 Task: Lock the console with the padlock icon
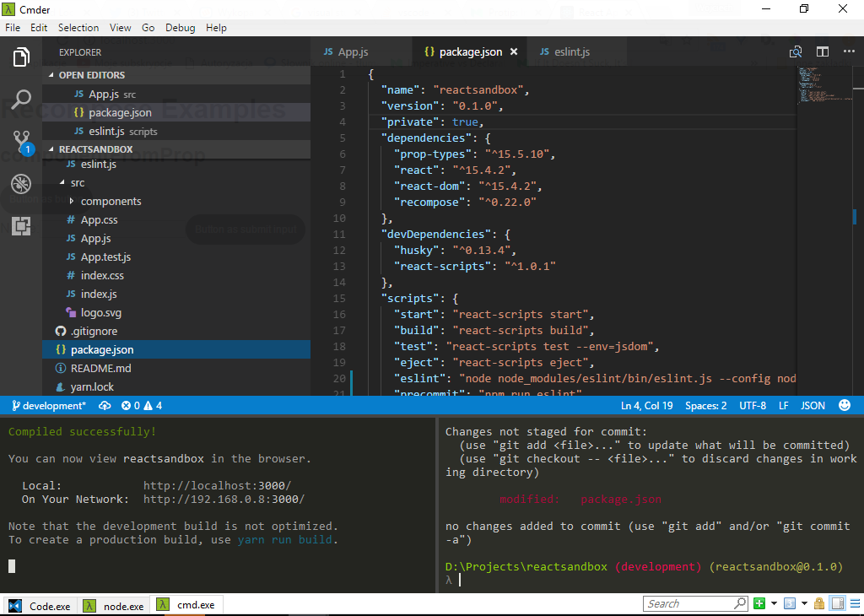tap(818, 603)
